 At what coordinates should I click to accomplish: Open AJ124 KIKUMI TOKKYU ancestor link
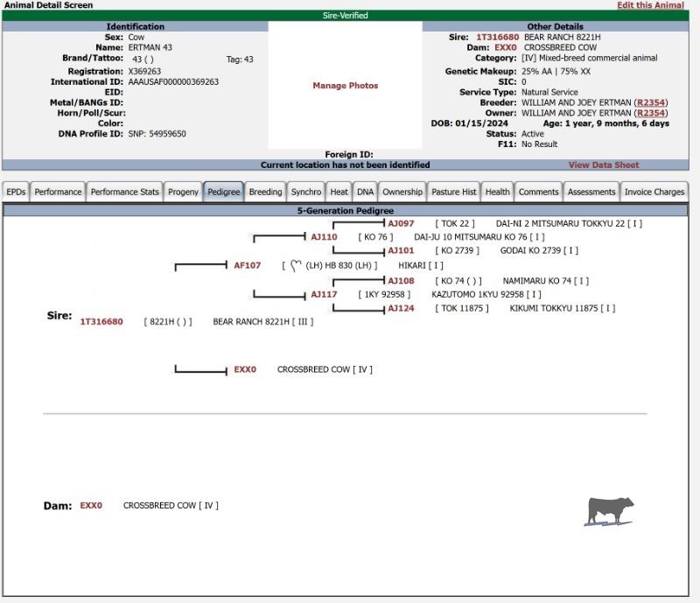tap(401, 308)
